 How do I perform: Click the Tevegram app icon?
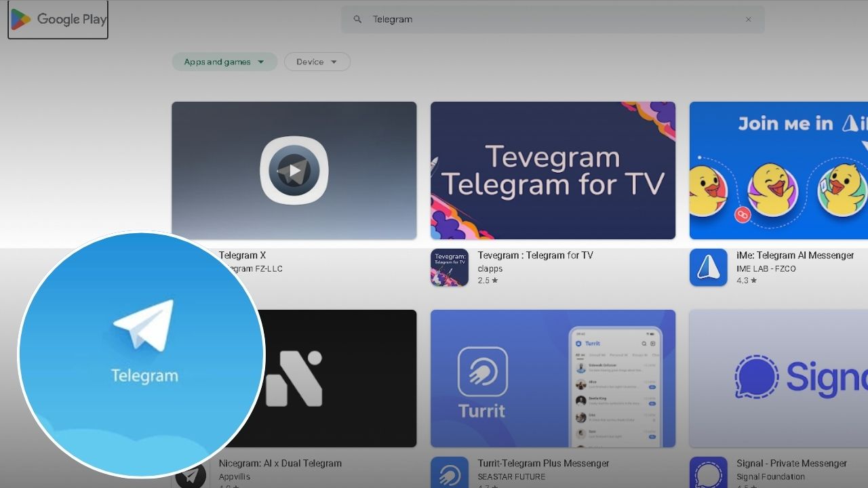tap(450, 268)
